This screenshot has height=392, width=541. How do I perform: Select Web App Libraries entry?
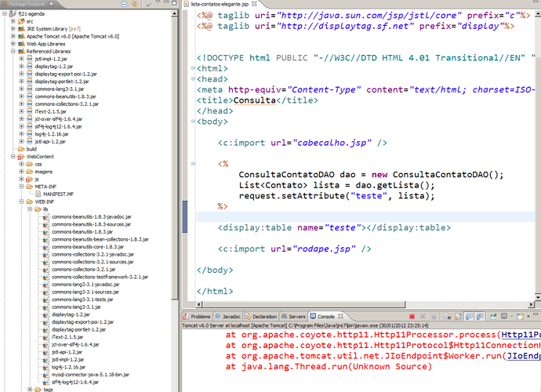click(46, 44)
